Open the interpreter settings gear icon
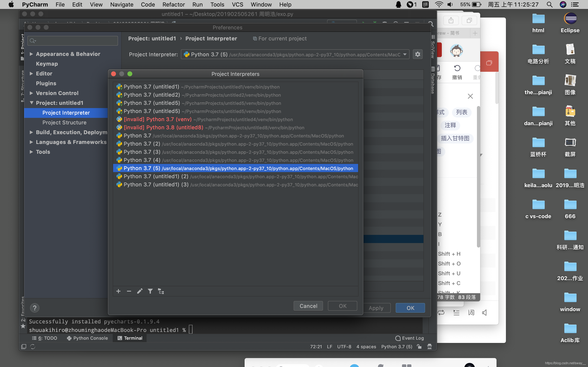 pos(418,54)
